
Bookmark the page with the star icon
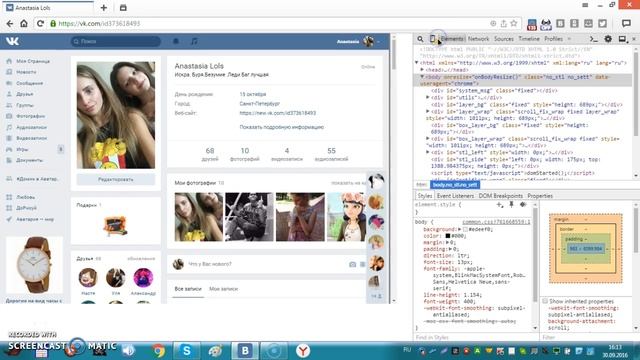tap(514, 24)
